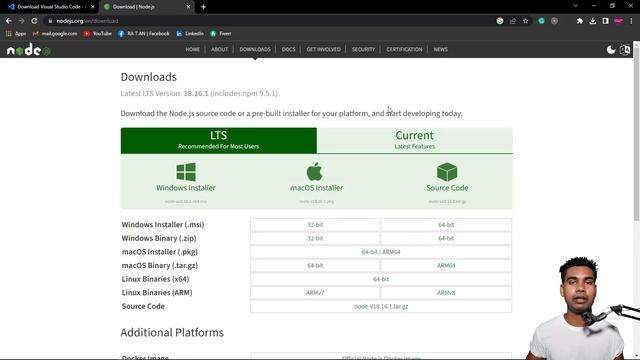Viewport: 640px width, 360px height.
Task: Open the Grammarly extension icon
Action: point(541,21)
